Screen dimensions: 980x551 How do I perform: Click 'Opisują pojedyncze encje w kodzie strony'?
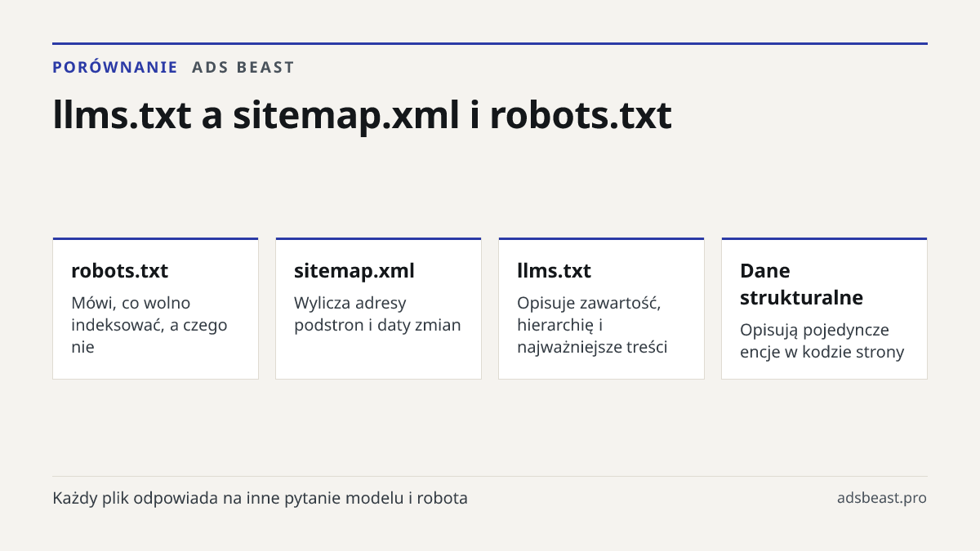(822, 341)
